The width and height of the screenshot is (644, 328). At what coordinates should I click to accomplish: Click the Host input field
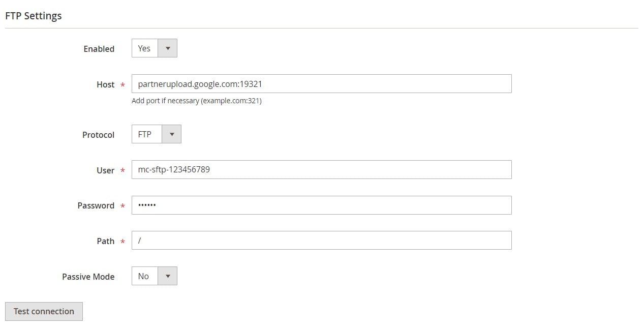(x=321, y=84)
